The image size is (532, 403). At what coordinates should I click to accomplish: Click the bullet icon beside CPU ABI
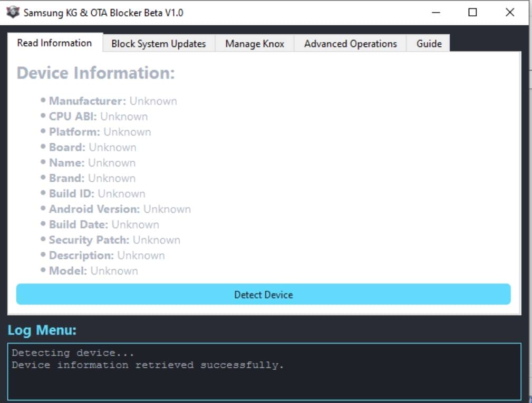[x=43, y=116]
